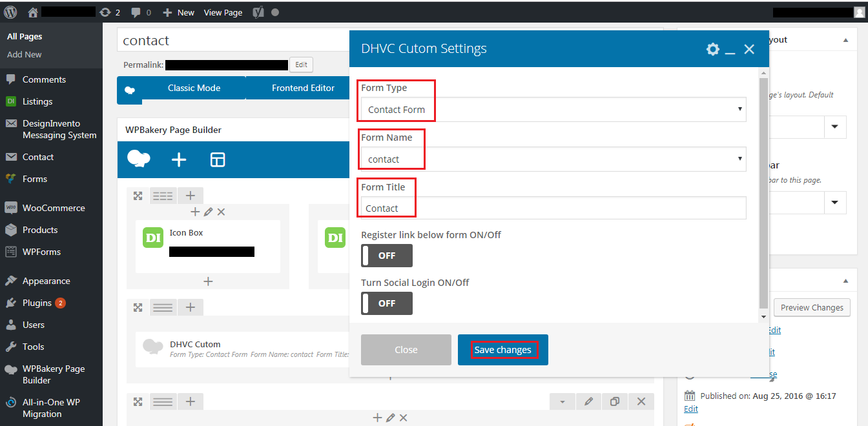Open the updates icon showing 2
The height and width of the screenshot is (426, 868).
click(105, 12)
